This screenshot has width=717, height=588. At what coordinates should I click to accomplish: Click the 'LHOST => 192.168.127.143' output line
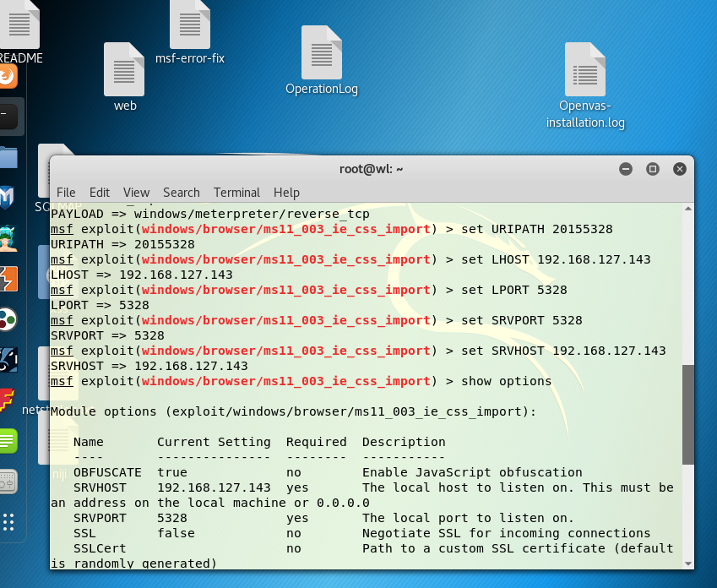(142, 275)
